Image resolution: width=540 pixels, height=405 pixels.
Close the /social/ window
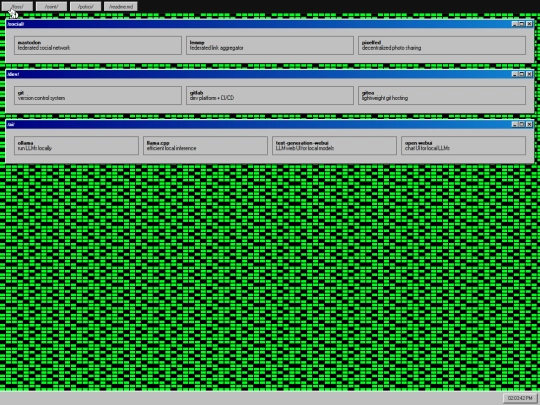[529, 24]
